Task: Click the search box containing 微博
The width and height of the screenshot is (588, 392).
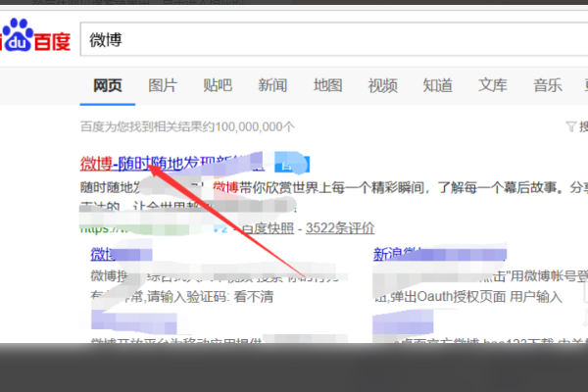Action: coord(334,39)
